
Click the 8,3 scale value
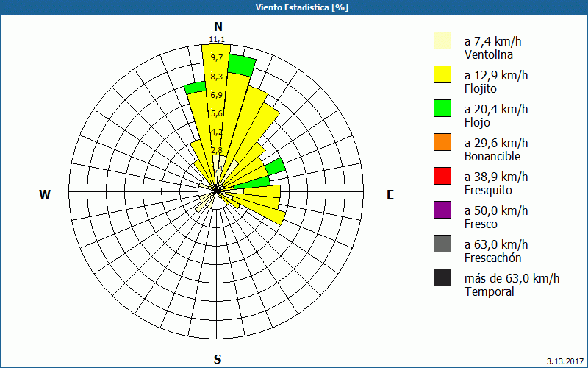[217, 77]
